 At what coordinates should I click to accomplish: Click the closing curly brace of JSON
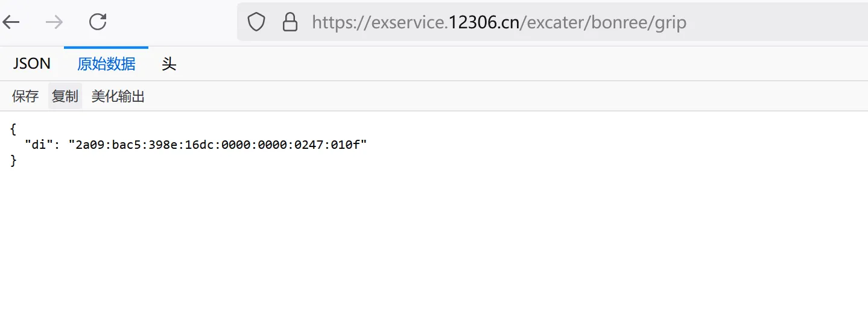coord(13,161)
